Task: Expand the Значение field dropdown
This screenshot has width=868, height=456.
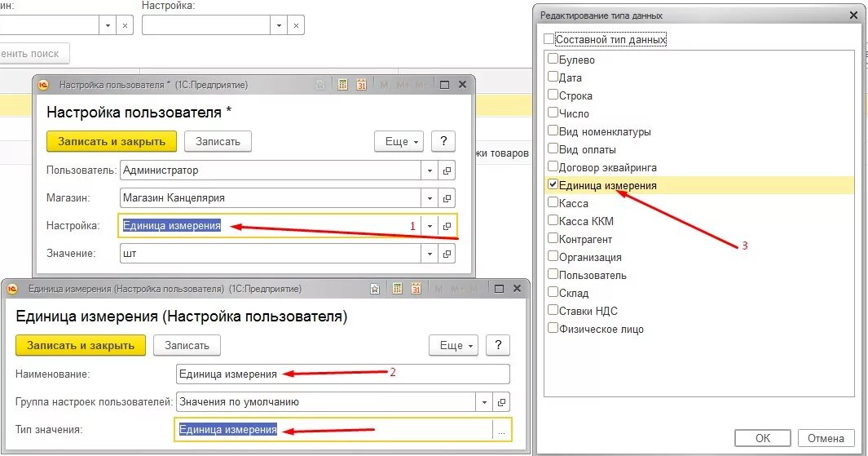Action: [x=430, y=254]
